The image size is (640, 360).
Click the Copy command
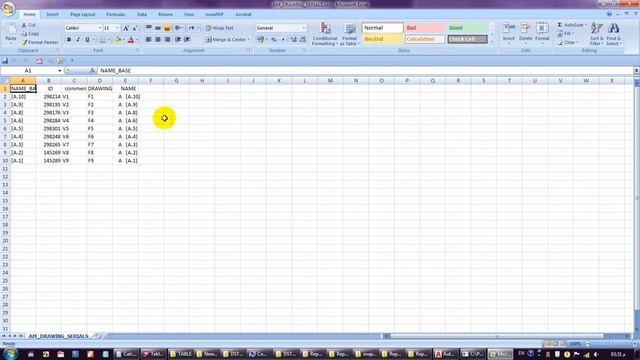[31, 33]
